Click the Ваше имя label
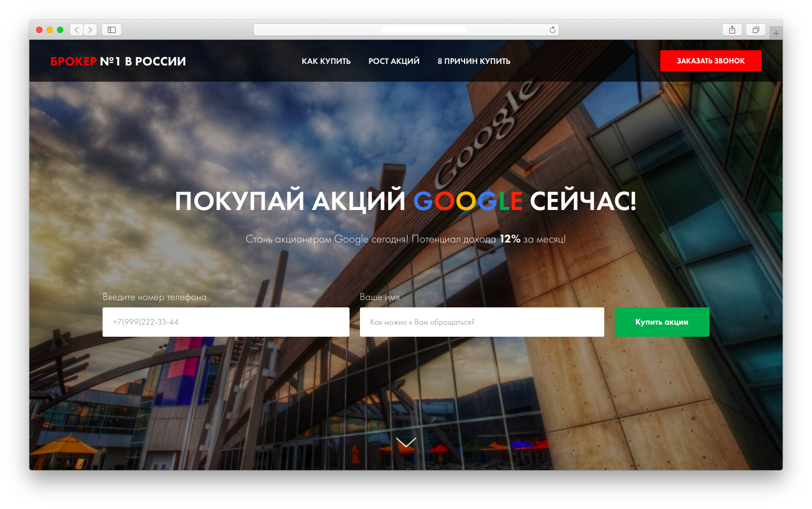Viewport: 812px width, 509px height. 380,297
